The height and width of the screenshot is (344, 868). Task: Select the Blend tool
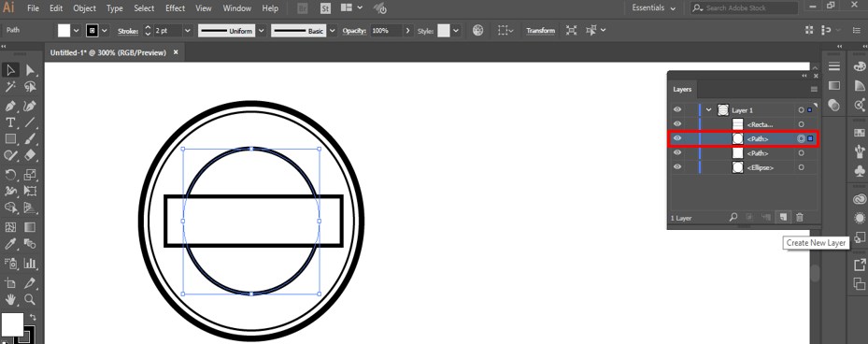[x=30, y=244]
